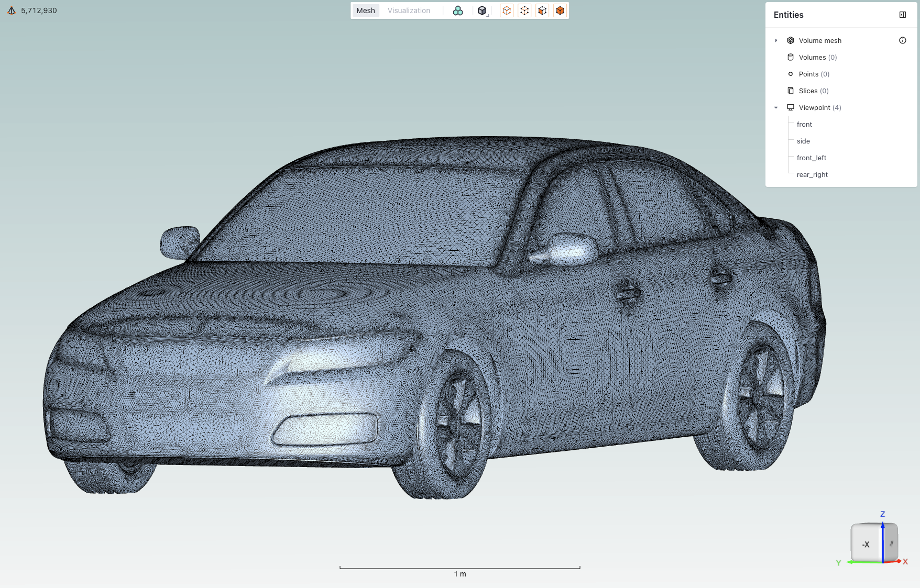
Task: Click the Slices icon in Entities panel
Action: pyautogui.click(x=791, y=91)
